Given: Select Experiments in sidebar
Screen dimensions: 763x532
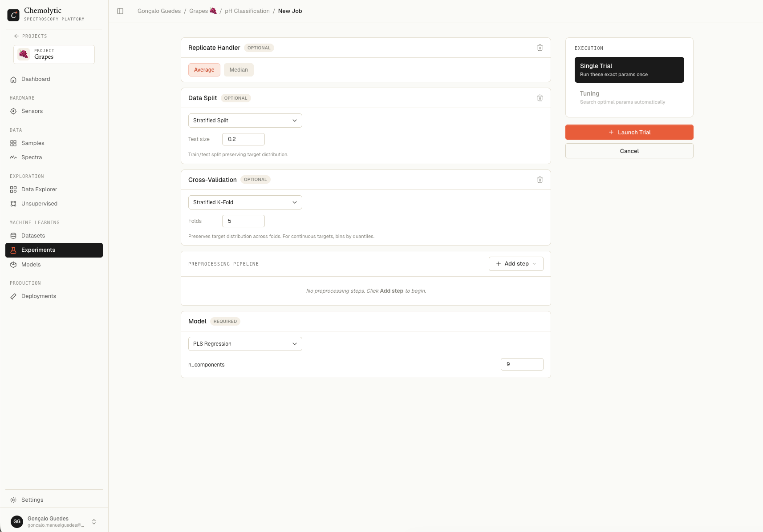Looking at the screenshot, I should 54,250.
